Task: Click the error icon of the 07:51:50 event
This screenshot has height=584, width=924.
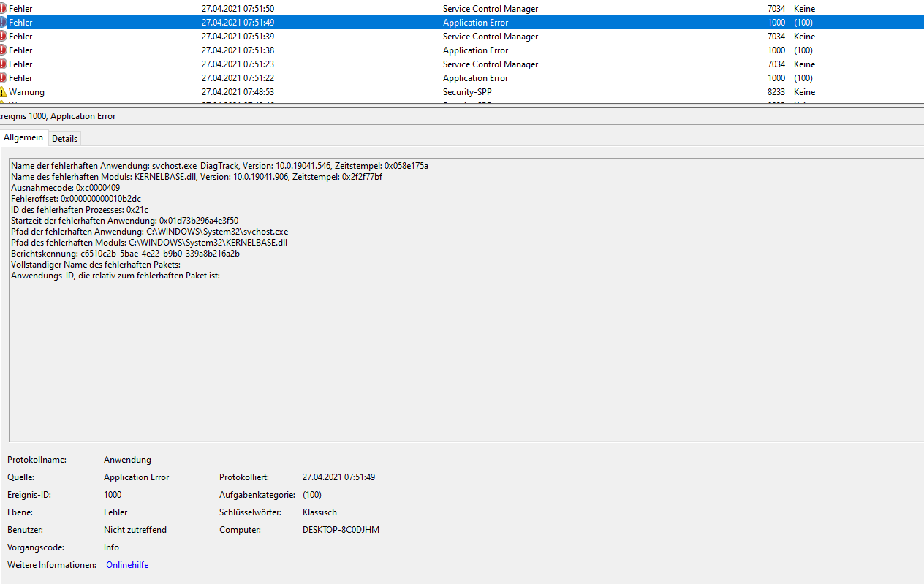Action: tap(3, 9)
